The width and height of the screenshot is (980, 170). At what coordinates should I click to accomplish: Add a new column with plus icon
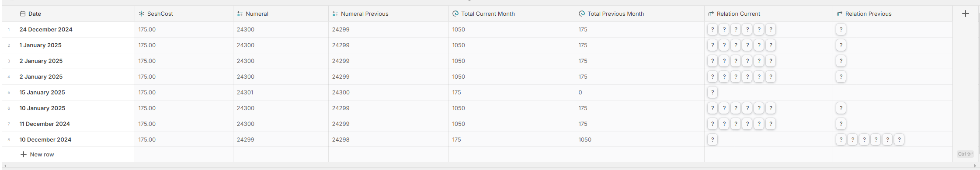(966, 14)
